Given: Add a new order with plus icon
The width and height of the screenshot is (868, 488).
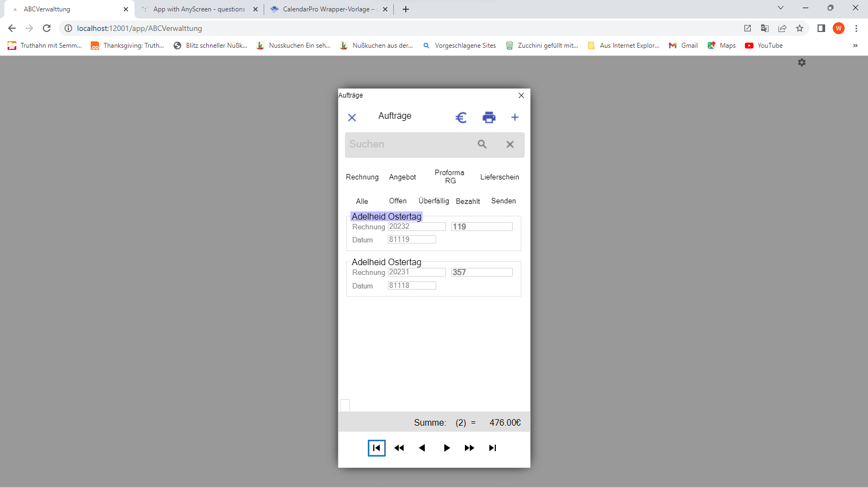Looking at the screenshot, I should (515, 118).
